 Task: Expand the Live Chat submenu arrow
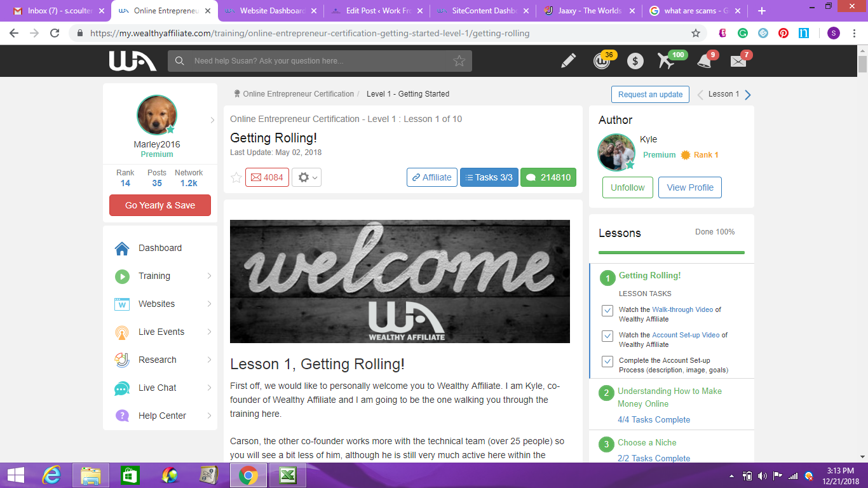point(209,388)
